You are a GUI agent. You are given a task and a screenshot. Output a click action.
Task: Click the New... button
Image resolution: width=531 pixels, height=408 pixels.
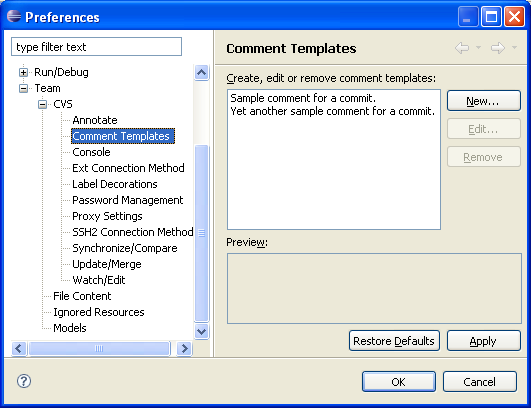(484, 101)
